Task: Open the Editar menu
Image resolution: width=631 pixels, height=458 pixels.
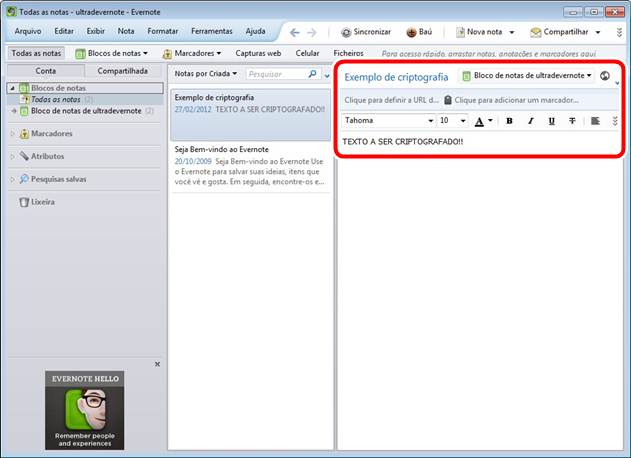Action: (x=64, y=31)
